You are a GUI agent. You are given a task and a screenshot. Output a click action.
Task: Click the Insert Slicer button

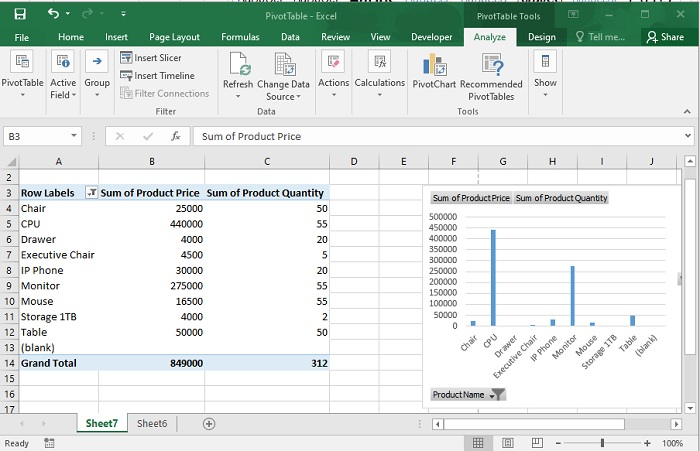tap(150, 58)
